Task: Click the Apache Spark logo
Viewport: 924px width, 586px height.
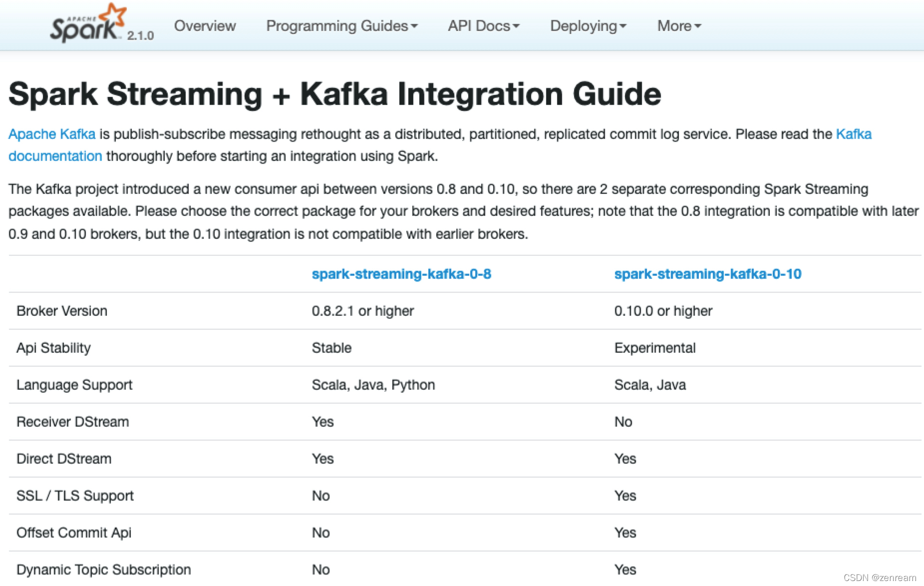Action: pyautogui.click(x=87, y=24)
